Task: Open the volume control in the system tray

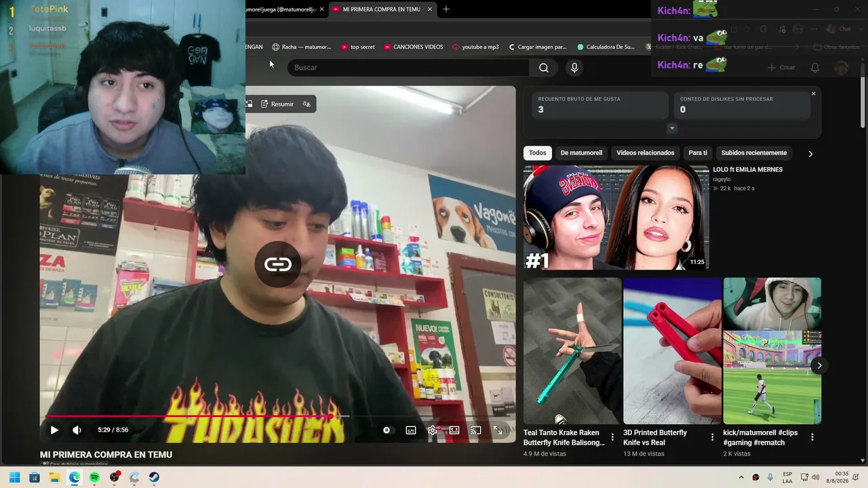Action: point(815,477)
